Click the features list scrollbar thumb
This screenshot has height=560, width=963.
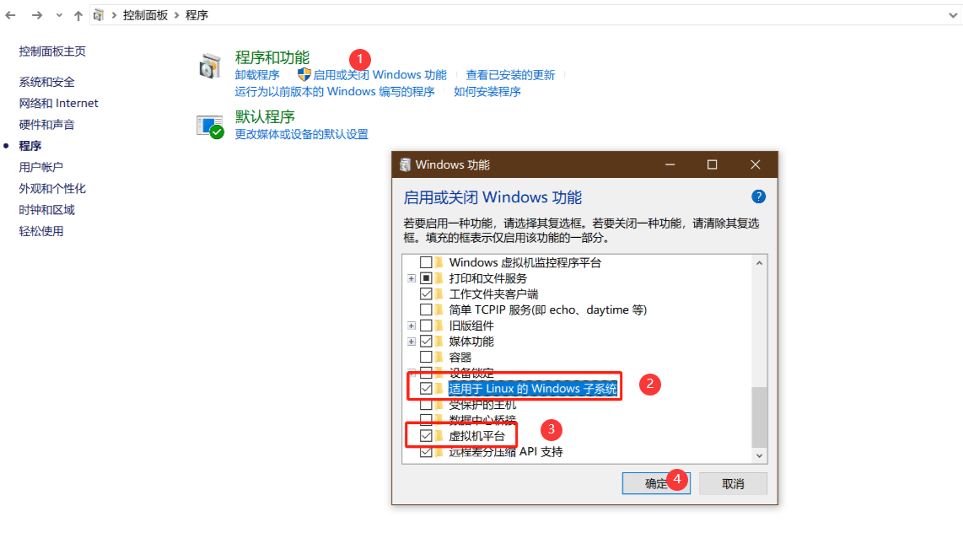[x=760, y=417]
